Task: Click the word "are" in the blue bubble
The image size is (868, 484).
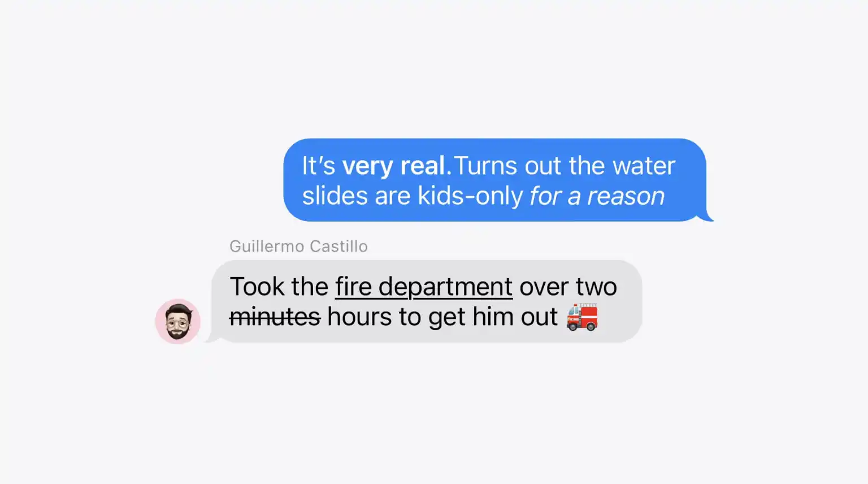Action: click(x=392, y=196)
